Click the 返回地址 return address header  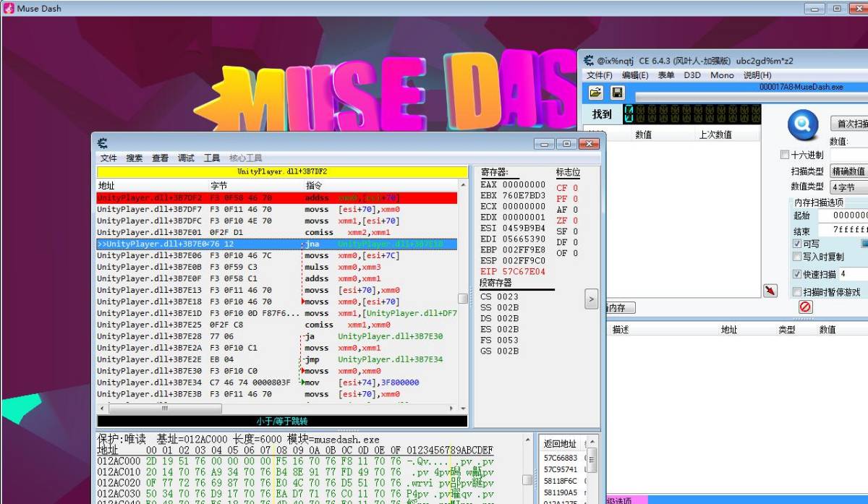point(561,444)
